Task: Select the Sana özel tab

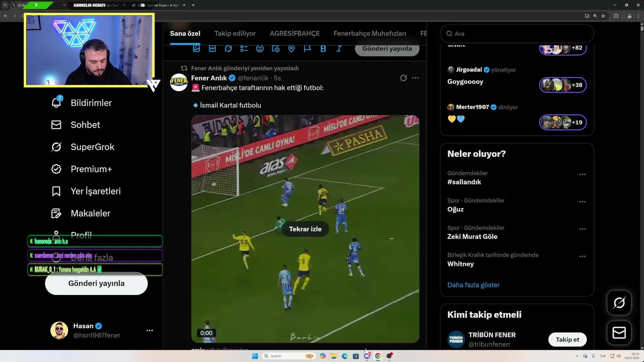Action: pos(185,33)
